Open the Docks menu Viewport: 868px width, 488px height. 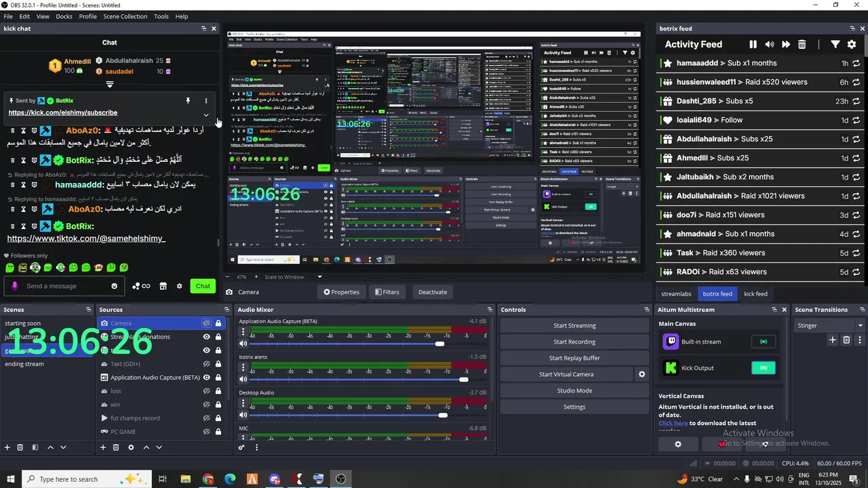pos(64,16)
